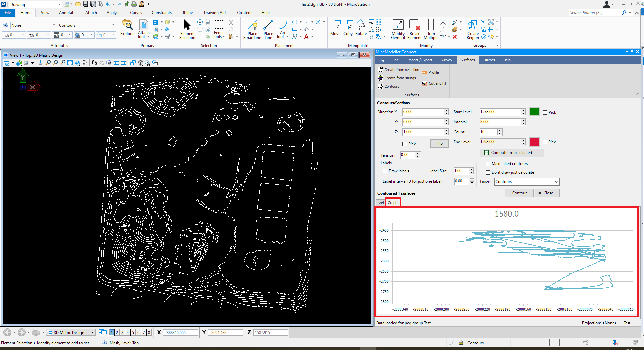Choose the Rotate tool
Viewport: 644px width, 350px height.
[361, 28]
